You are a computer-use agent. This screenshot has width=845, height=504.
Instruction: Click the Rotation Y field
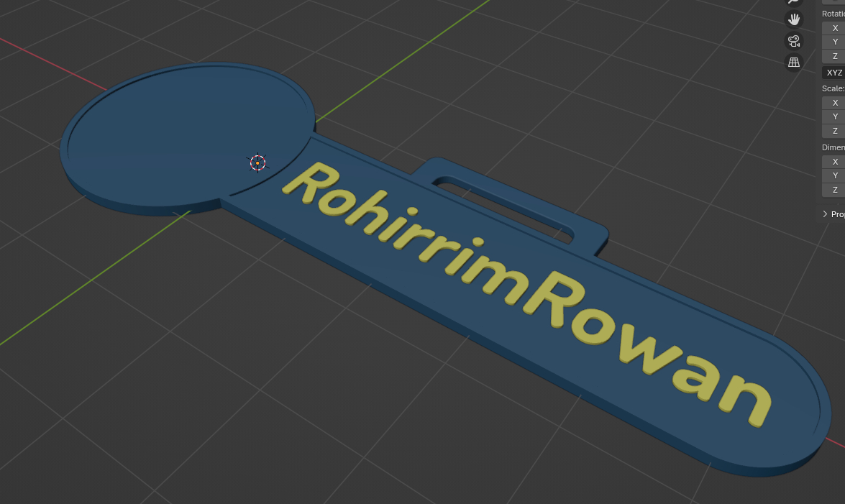pyautogui.click(x=834, y=42)
